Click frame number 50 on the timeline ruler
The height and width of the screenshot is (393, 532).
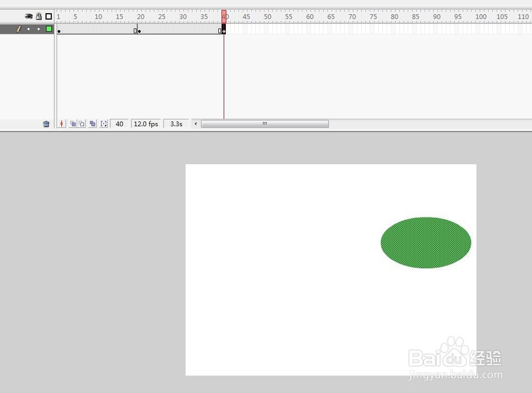(268, 16)
